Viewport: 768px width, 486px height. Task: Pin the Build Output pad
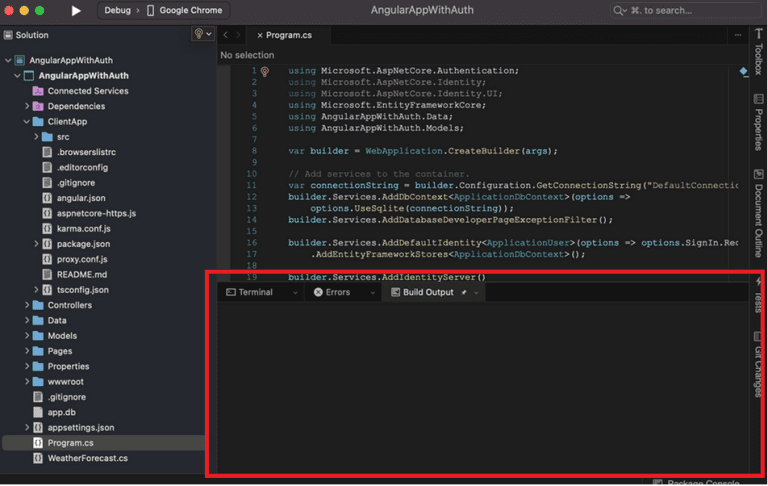coord(464,292)
